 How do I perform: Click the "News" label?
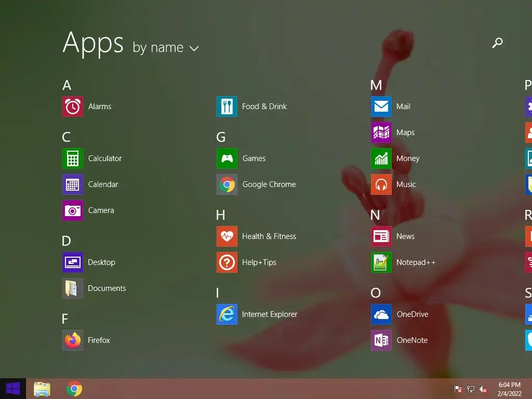point(405,236)
